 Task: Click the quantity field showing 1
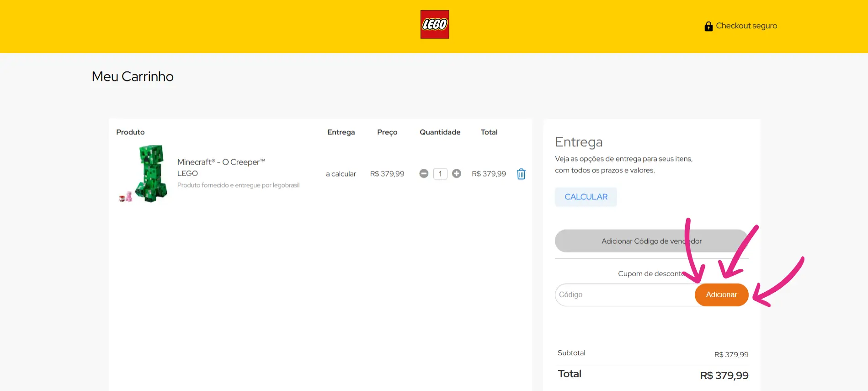point(440,174)
